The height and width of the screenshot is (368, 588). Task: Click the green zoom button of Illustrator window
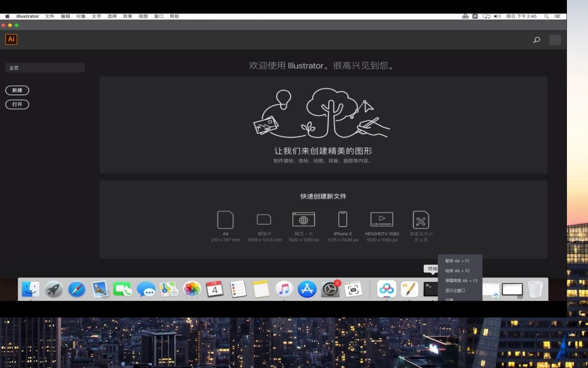[17, 25]
